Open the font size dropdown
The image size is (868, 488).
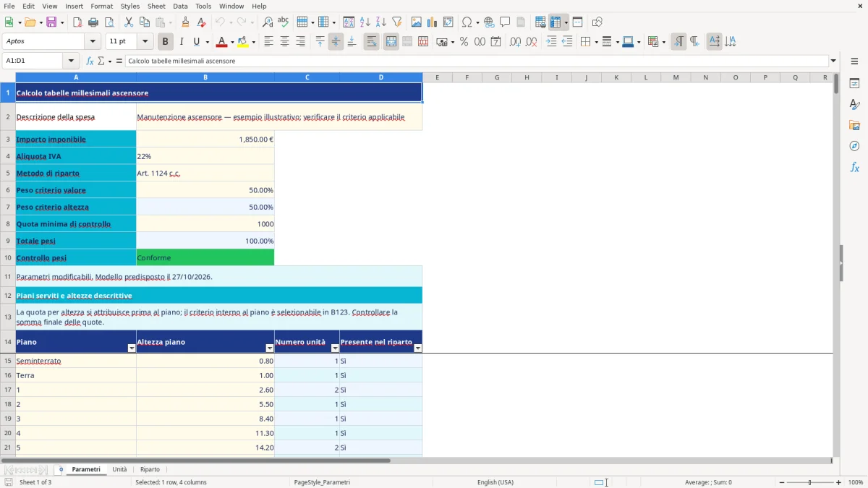[145, 42]
